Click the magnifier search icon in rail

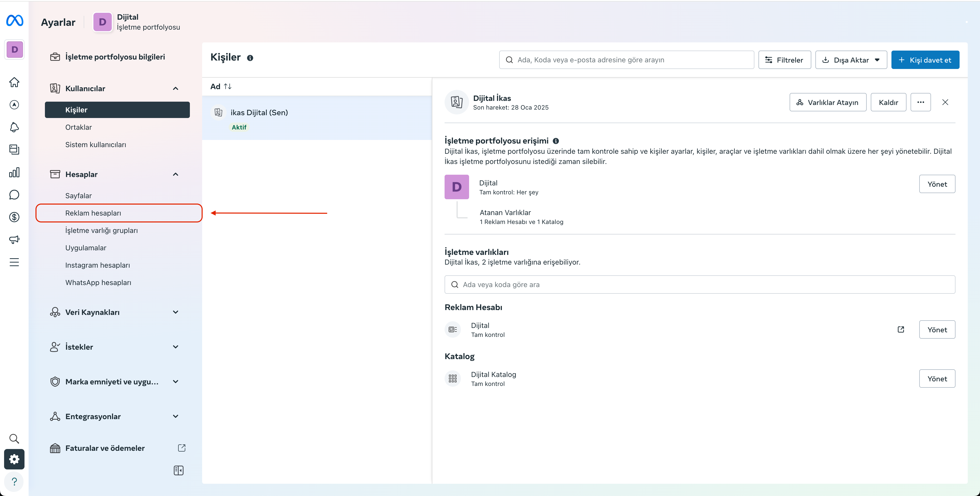pos(15,439)
